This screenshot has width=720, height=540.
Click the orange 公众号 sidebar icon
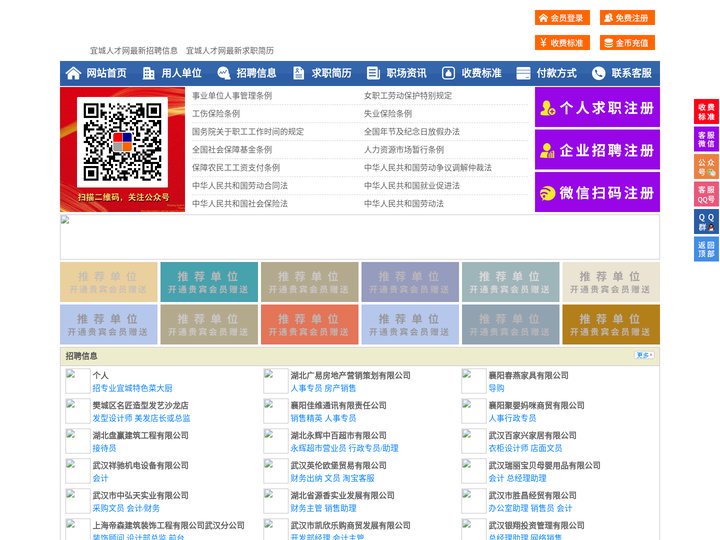point(706,167)
